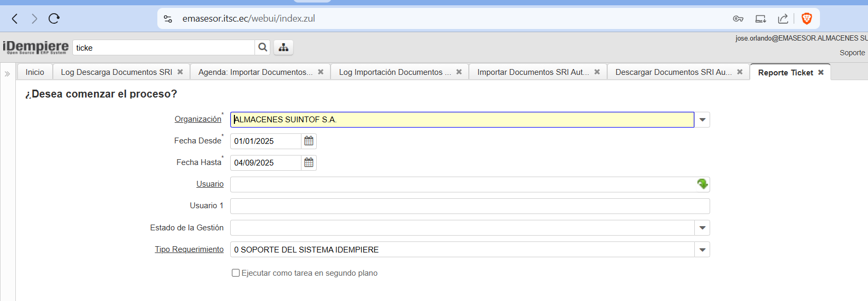The width and height of the screenshot is (868, 301).
Task: Click the Tipo Requerimiento label link
Action: click(189, 249)
